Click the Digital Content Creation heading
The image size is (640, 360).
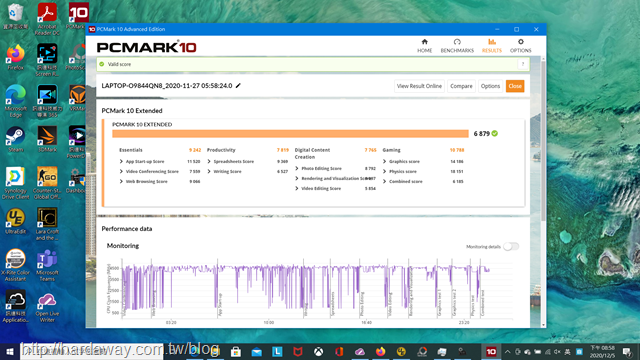pyautogui.click(x=312, y=153)
